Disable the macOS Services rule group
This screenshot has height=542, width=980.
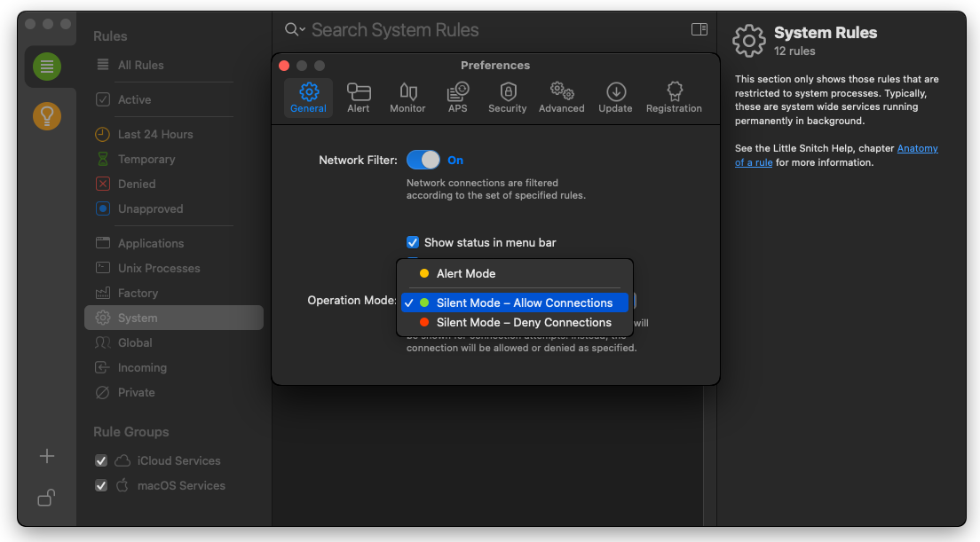[102, 485]
